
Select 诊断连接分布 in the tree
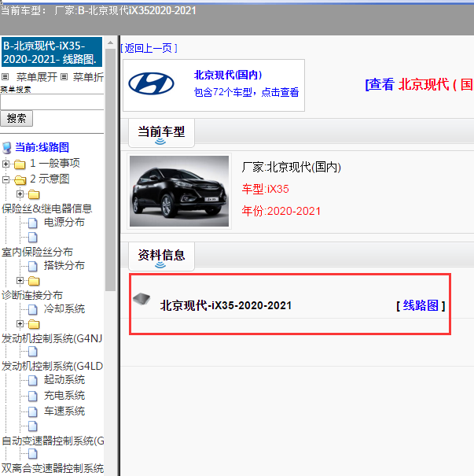coord(32,295)
